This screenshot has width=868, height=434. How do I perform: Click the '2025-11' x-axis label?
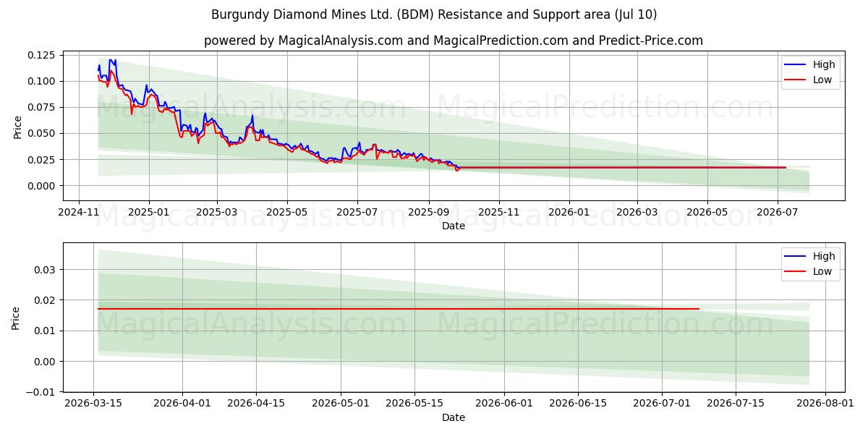point(499,213)
